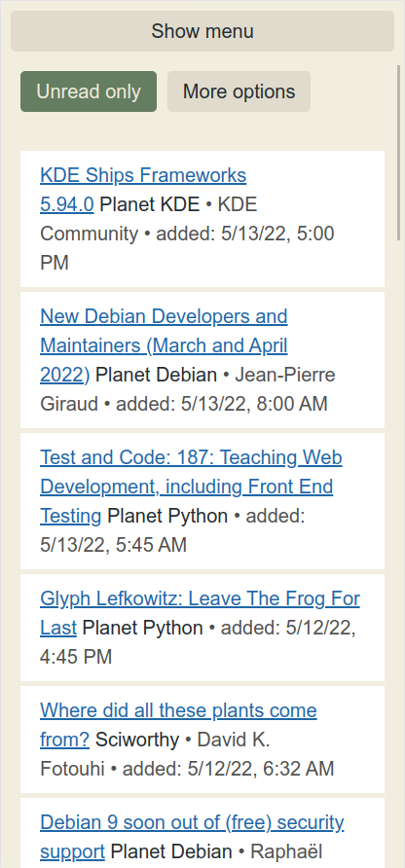Open the New Debian Developers and Maintainers link
The width and height of the screenshot is (405, 868).
click(164, 345)
